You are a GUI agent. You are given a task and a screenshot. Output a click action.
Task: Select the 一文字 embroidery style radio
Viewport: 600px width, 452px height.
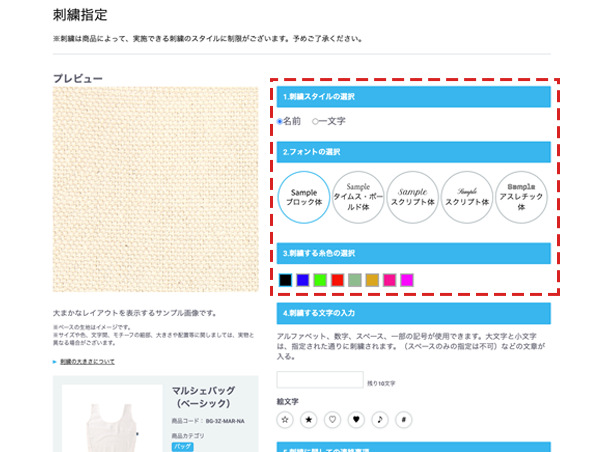pyautogui.click(x=316, y=121)
